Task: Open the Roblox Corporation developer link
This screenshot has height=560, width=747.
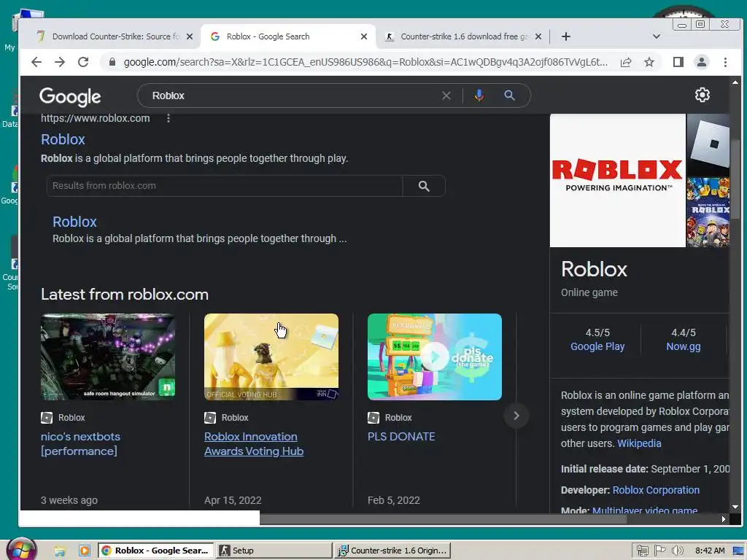Action: (656, 490)
